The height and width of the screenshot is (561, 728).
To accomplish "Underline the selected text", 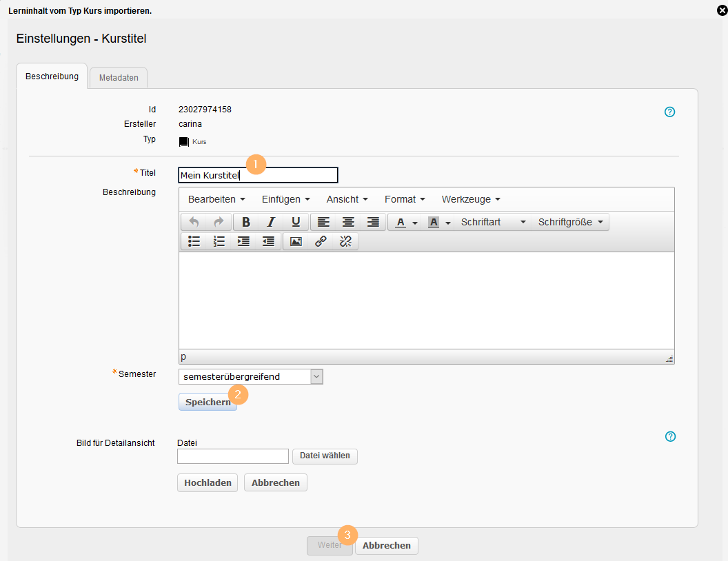I will (296, 222).
